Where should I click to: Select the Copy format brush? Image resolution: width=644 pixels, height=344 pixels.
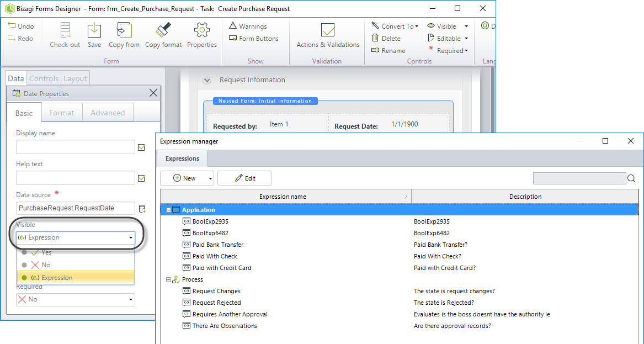[163, 30]
